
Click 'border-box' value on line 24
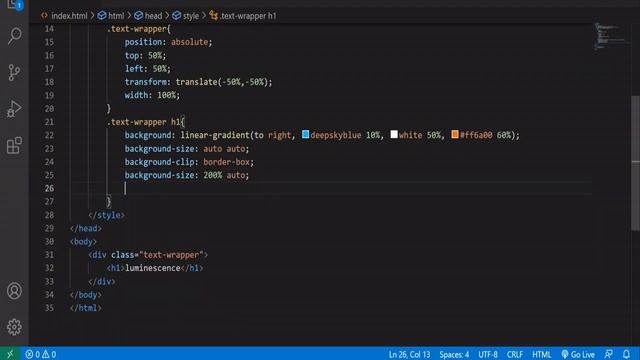(227, 162)
